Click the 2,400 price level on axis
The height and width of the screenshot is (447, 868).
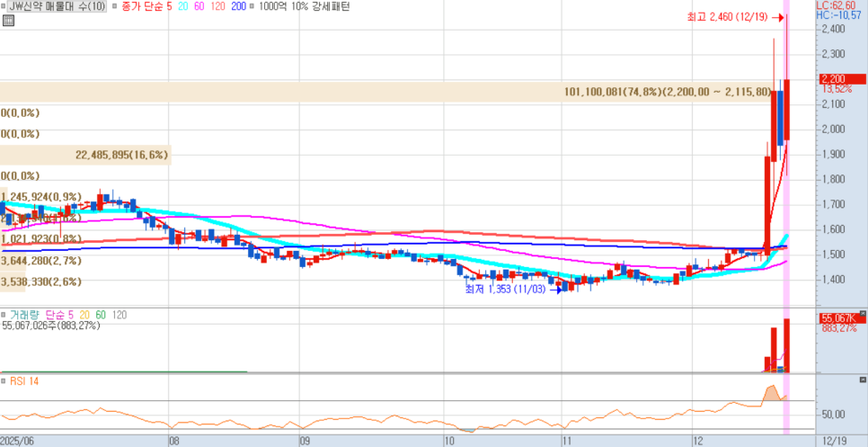tap(833, 29)
